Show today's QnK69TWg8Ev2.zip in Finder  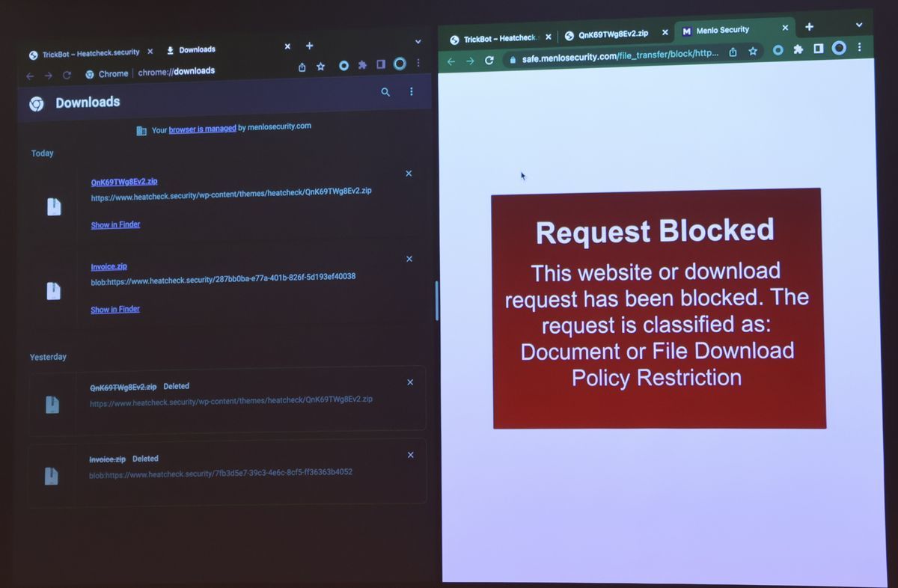pos(115,224)
